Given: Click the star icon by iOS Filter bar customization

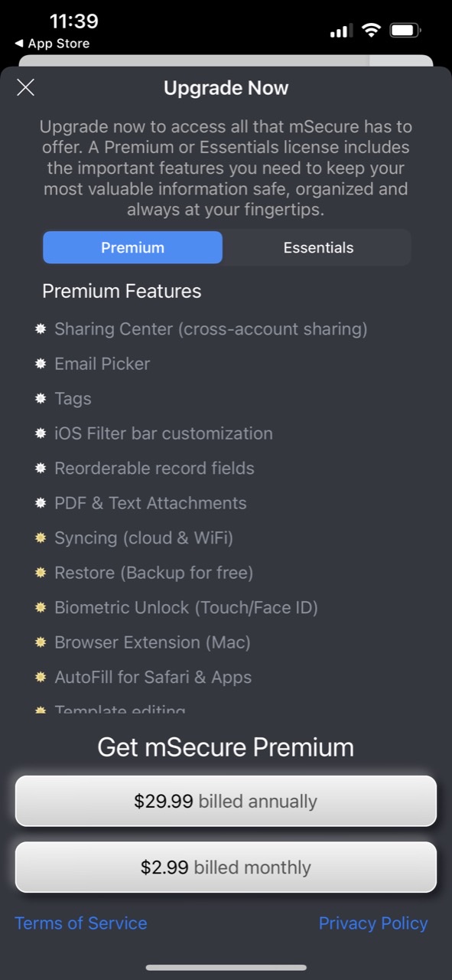Looking at the screenshot, I should (x=41, y=433).
